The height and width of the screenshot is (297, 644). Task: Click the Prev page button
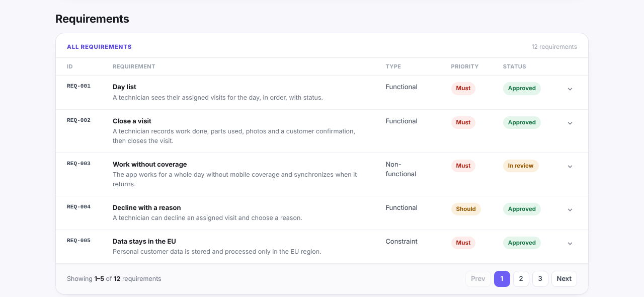coord(478,279)
